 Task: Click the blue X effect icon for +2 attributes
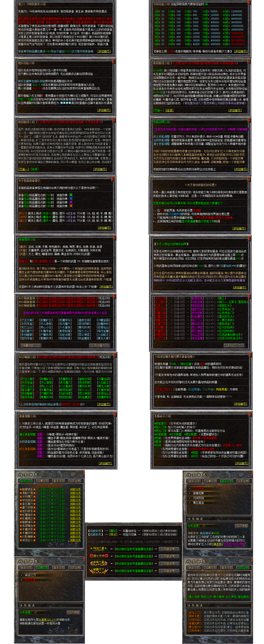pyautogui.click(x=71, y=199)
